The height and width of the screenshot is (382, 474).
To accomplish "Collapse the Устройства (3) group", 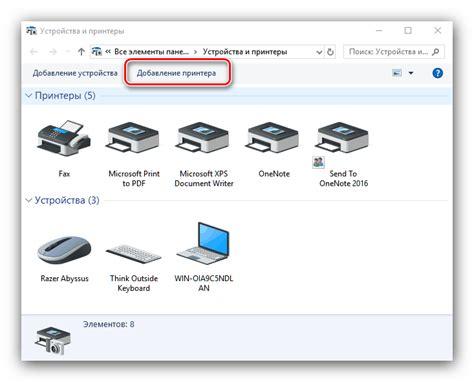I will tap(29, 200).
